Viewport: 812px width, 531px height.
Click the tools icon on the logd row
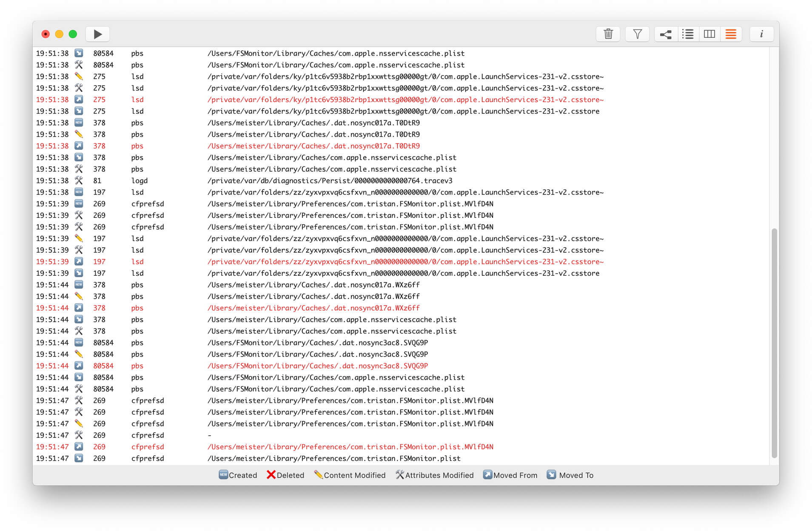[x=79, y=180]
